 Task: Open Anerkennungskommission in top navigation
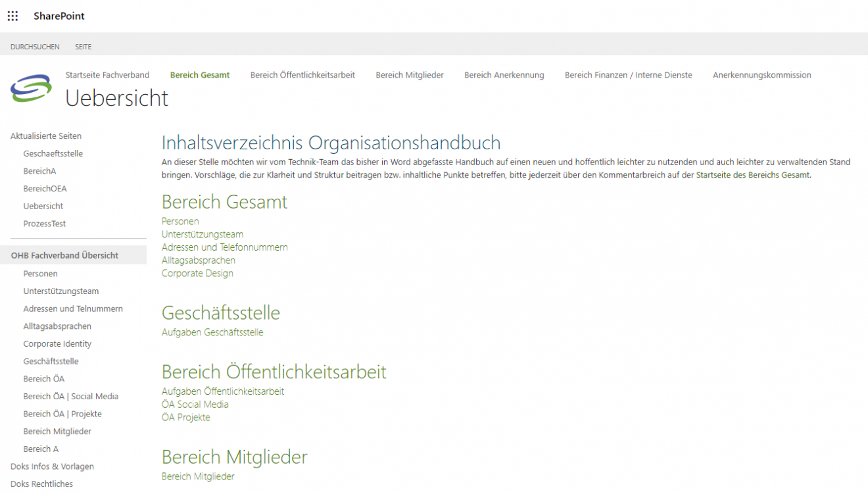click(762, 75)
